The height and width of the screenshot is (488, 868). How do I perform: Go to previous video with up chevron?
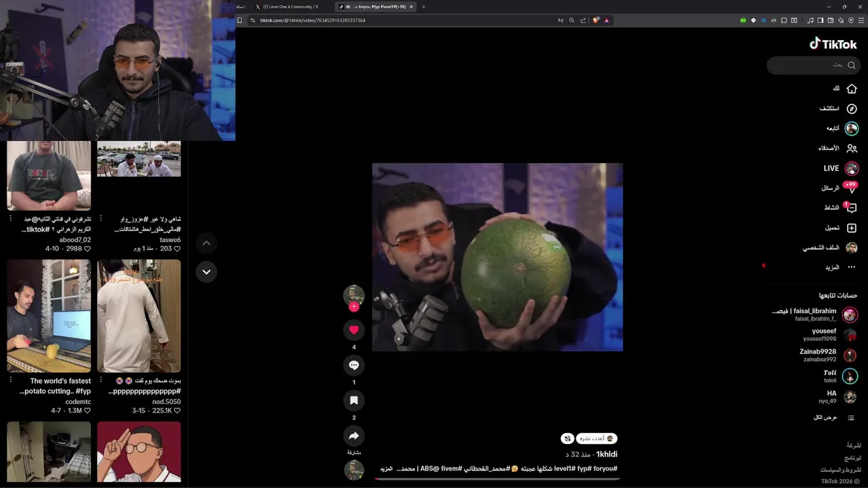click(206, 243)
